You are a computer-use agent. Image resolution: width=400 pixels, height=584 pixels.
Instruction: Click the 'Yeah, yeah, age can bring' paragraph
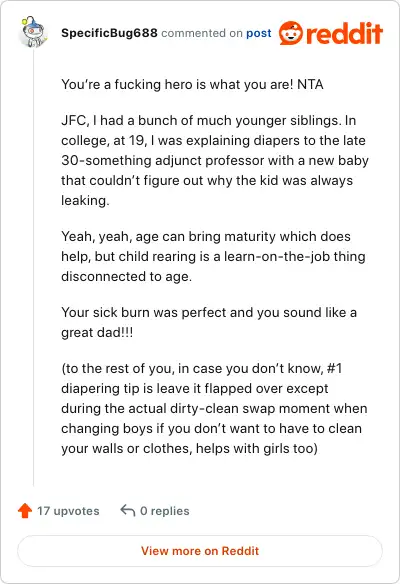pos(213,257)
